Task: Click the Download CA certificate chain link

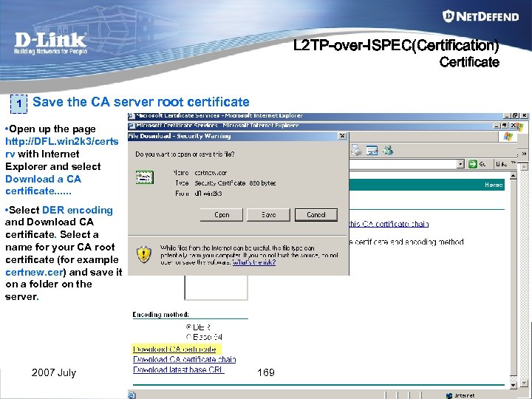Action: [x=184, y=359]
